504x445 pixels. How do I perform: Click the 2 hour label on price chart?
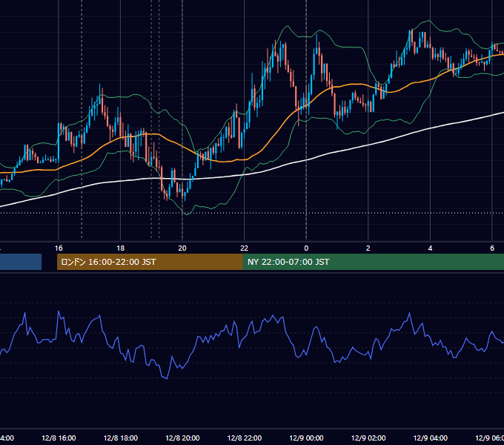click(x=368, y=248)
